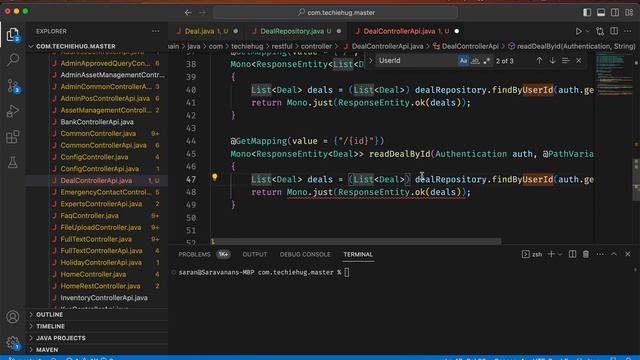The height and width of the screenshot is (360, 640).
Task: Expand the replace row in find widget
Action: click(371, 60)
